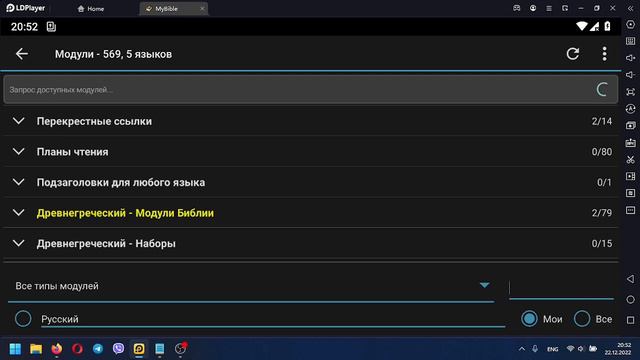This screenshot has height=360, width=640.
Task: Toggle fullscreen icon in LDPlayer sidebar
Action: click(631, 92)
